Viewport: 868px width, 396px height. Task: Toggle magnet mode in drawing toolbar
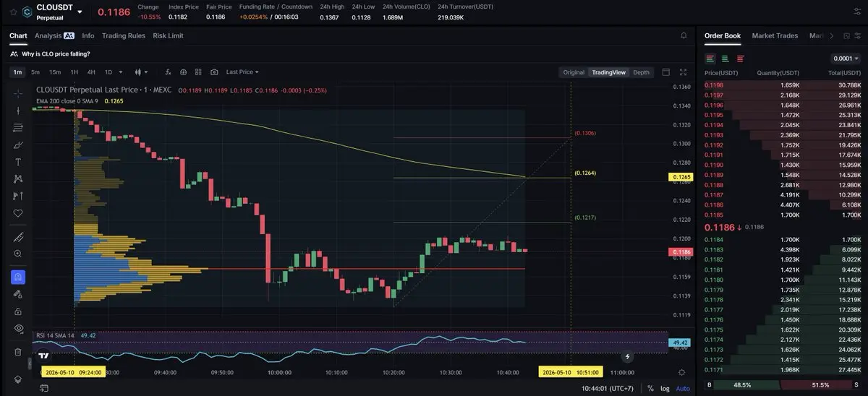click(18, 277)
